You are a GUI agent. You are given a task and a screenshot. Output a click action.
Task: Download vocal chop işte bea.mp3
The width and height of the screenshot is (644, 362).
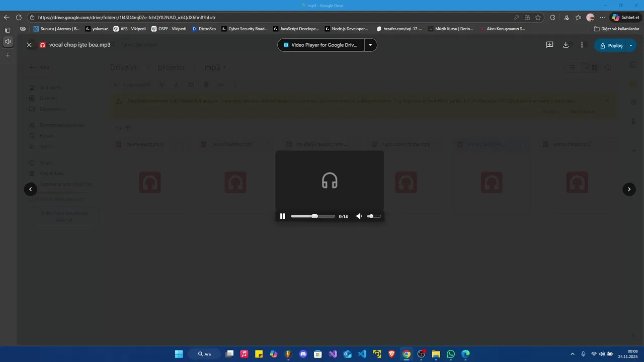(566, 45)
